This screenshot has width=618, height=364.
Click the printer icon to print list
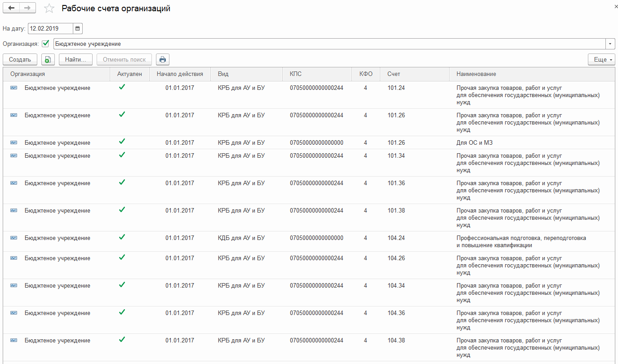coord(163,59)
